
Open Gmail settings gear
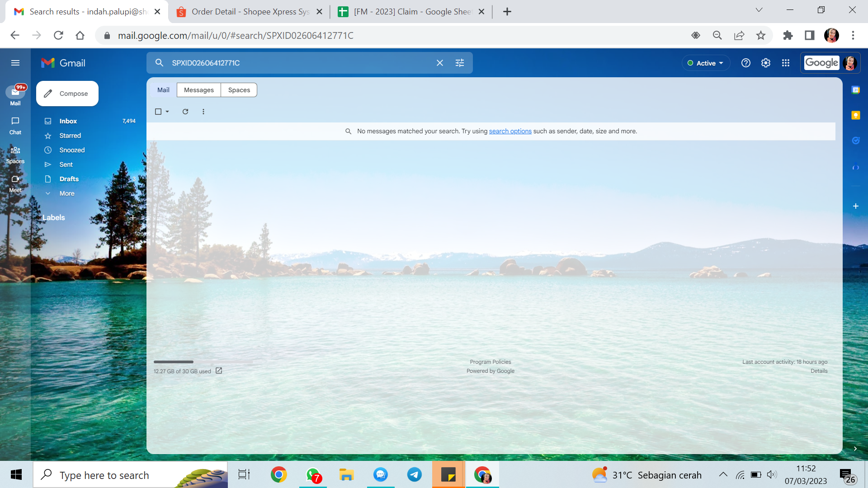pos(766,63)
